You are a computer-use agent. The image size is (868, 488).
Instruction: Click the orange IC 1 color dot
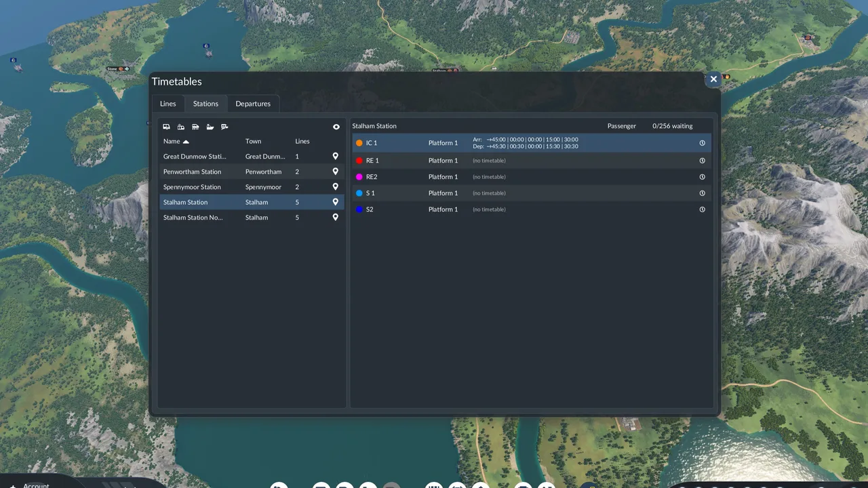click(x=359, y=143)
